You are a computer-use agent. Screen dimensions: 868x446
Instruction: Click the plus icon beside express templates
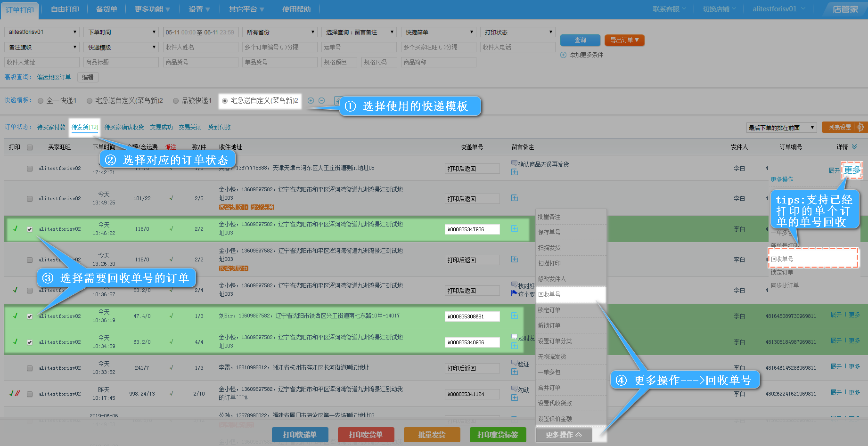click(x=311, y=100)
